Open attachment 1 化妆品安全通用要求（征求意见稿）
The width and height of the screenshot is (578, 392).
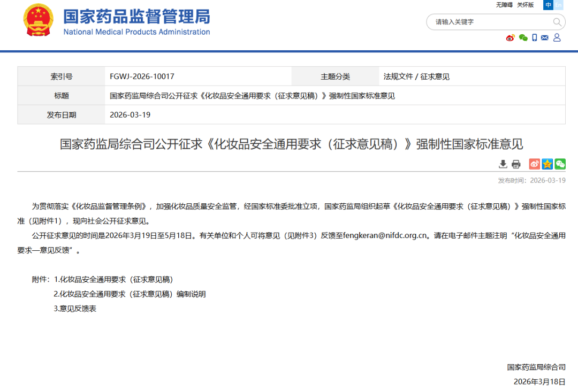[116, 279]
